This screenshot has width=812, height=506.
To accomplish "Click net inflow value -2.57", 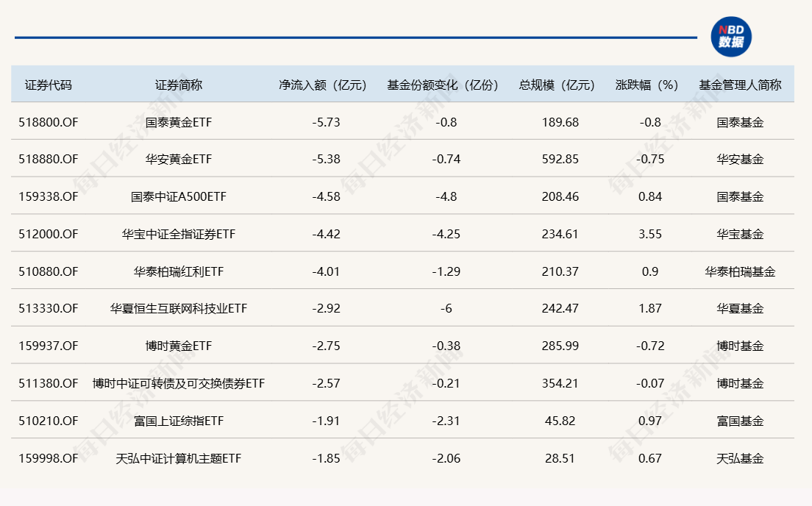I will pos(327,383).
